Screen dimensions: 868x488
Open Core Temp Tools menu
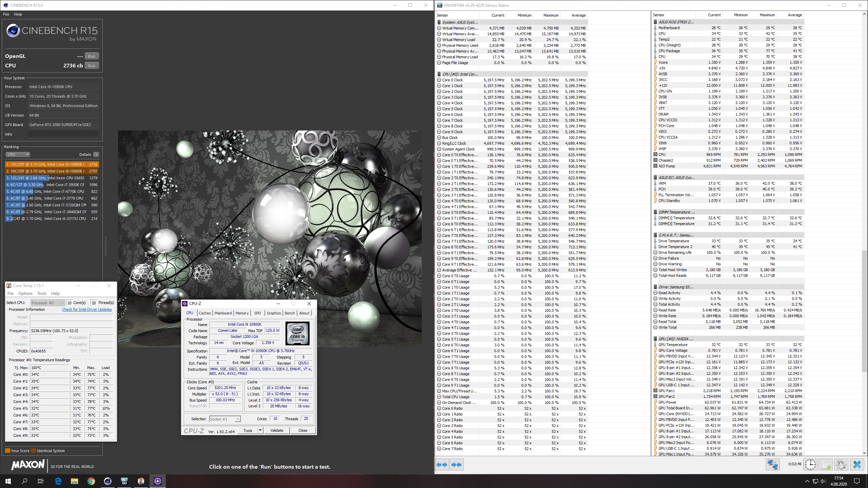(42, 293)
